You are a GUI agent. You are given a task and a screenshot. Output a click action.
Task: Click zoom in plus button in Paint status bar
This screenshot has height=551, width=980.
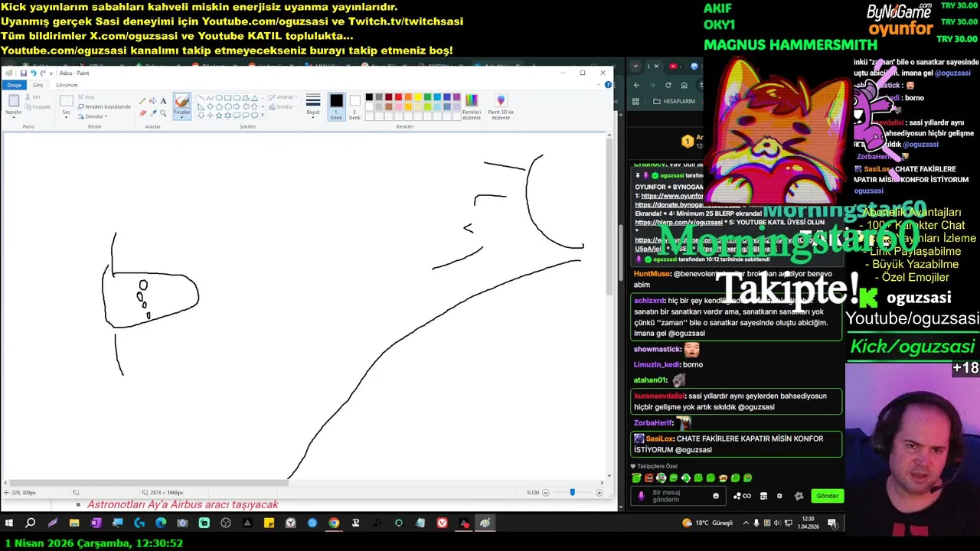(x=598, y=492)
